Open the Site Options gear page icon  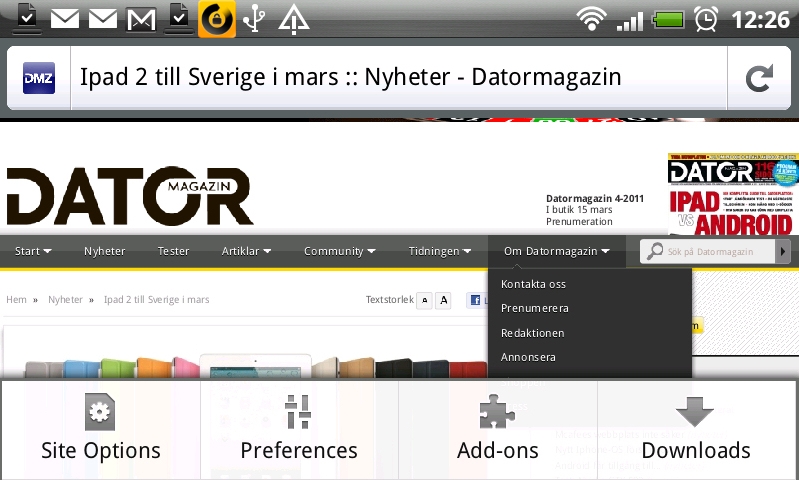(99, 412)
